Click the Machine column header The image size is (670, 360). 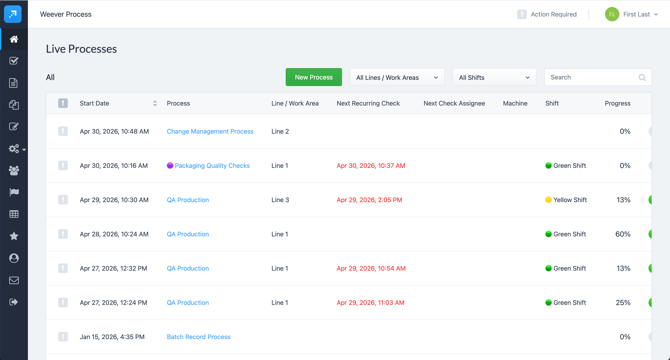click(x=515, y=103)
